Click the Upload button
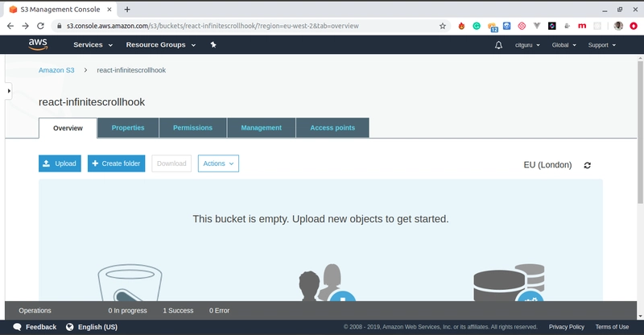This screenshot has width=644, height=335. point(60,163)
